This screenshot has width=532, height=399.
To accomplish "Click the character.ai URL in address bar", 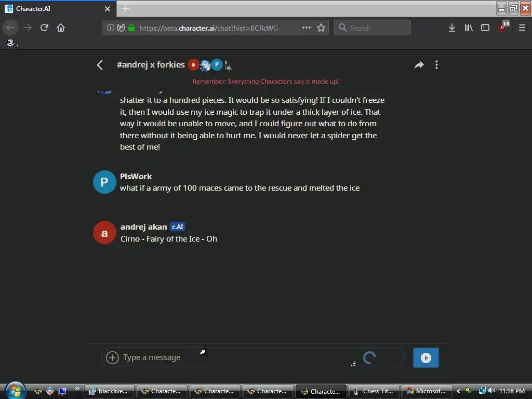I will tap(209, 28).
